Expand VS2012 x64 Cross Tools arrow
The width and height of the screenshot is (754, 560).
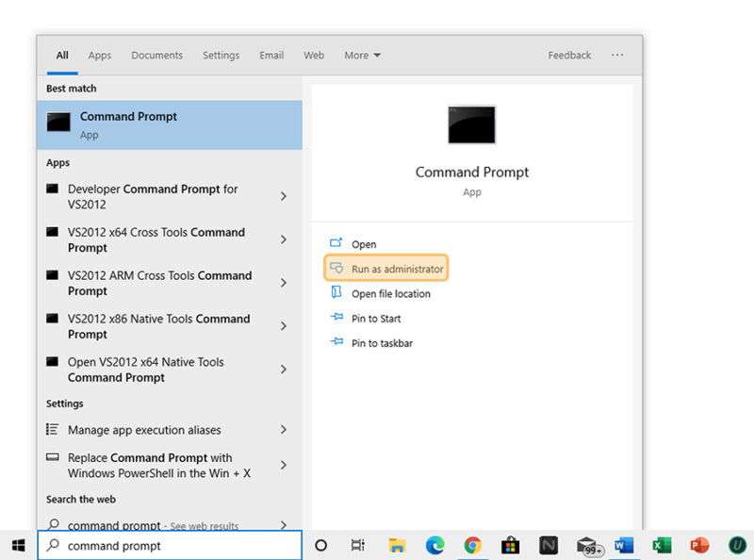(284, 239)
